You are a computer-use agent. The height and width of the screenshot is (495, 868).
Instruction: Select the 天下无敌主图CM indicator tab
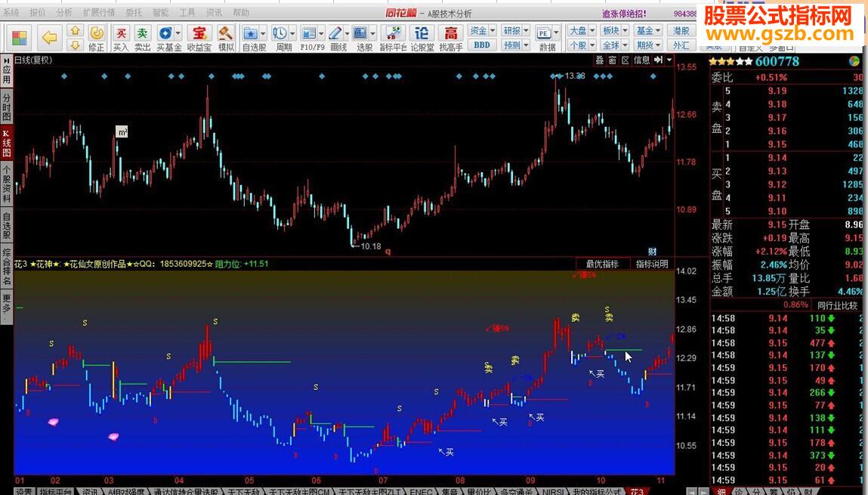click(x=299, y=491)
